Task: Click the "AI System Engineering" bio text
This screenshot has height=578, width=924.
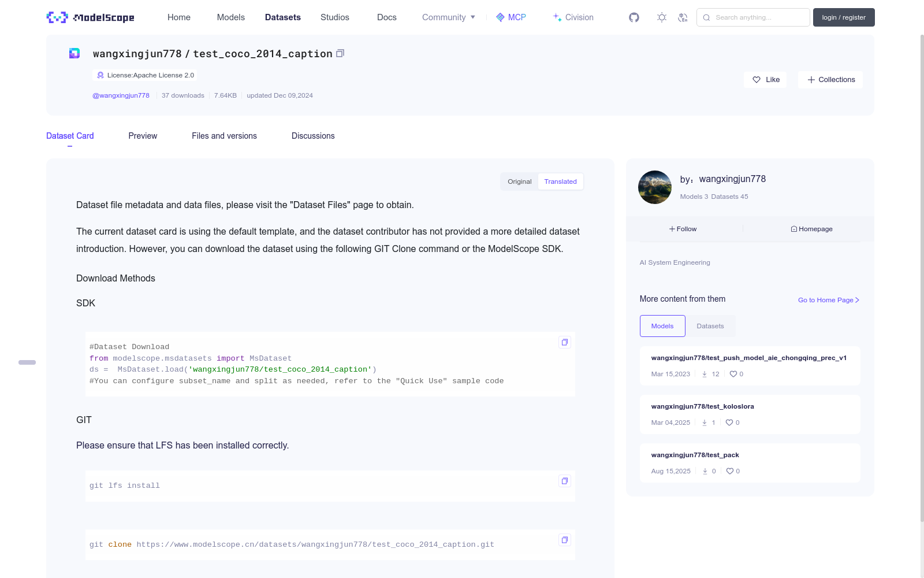Action: coord(675,262)
